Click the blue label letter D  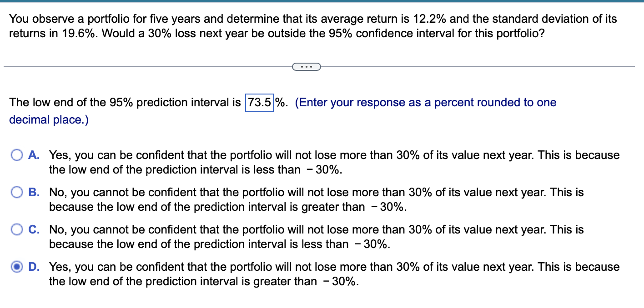pos(32,267)
